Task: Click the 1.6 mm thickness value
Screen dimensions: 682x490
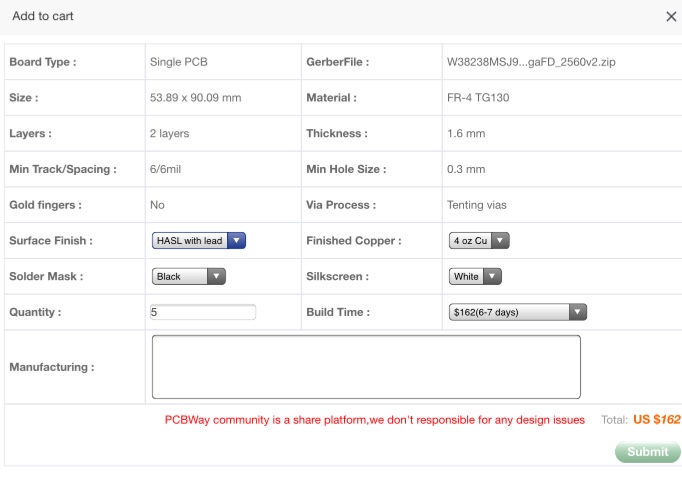Action: [466, 133]
